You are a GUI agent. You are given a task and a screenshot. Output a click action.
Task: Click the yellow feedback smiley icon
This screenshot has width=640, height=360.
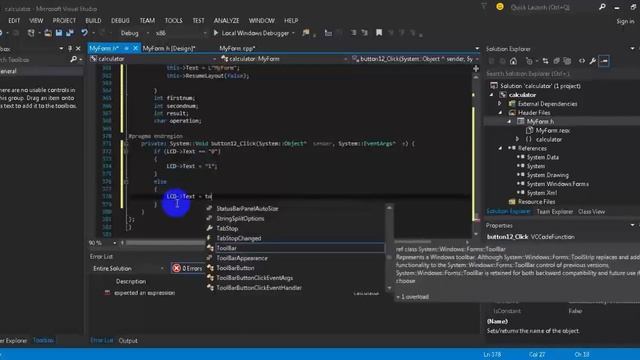(500, 7)
